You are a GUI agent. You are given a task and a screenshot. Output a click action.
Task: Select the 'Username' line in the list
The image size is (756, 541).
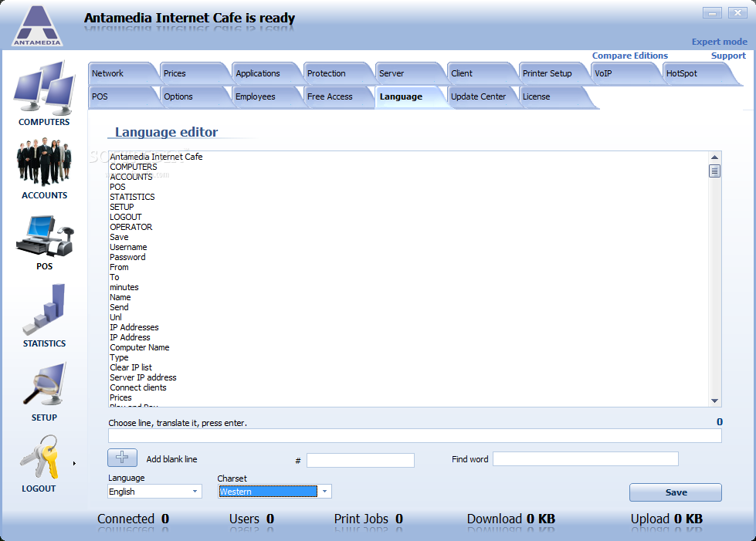tap(128, 247)
